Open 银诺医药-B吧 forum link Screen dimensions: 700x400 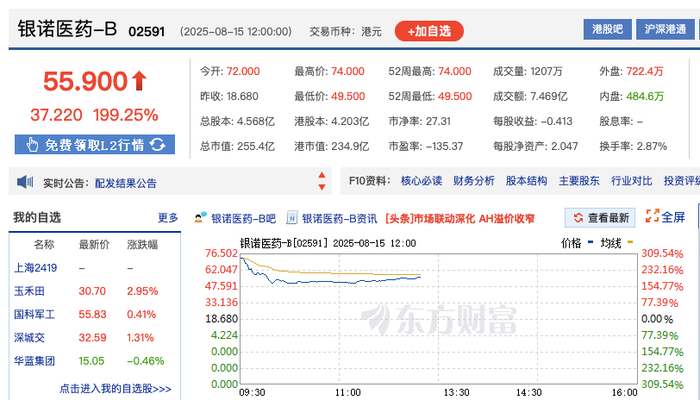(x=243, y=218)
